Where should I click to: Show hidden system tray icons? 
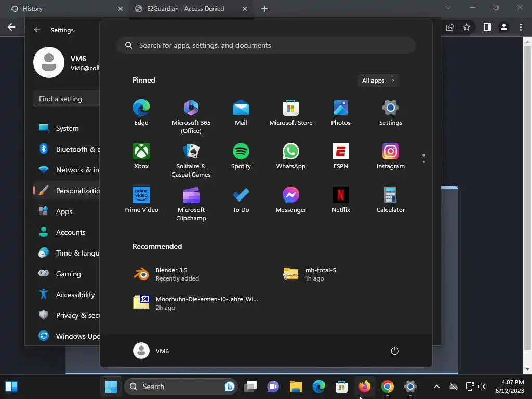pos(437,387)
